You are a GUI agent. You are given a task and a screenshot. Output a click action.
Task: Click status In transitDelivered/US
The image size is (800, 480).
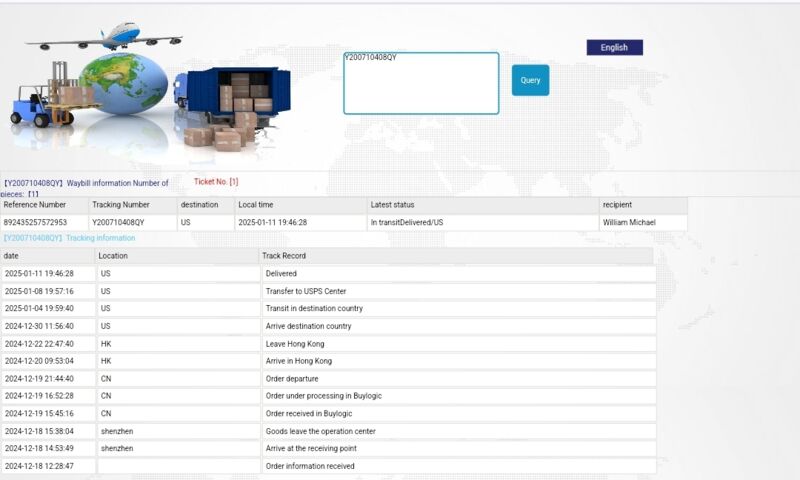coord(407,222)
